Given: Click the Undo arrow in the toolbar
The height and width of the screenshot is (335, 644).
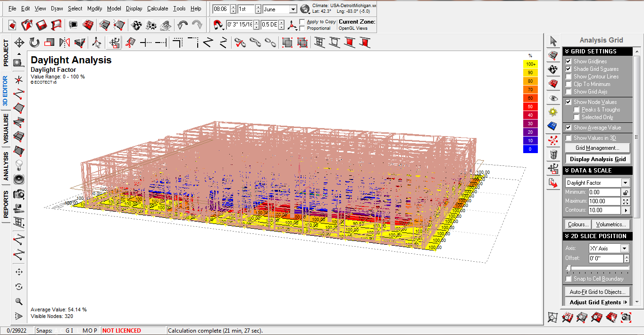Looking at the screenshot, I should (183, 25).
